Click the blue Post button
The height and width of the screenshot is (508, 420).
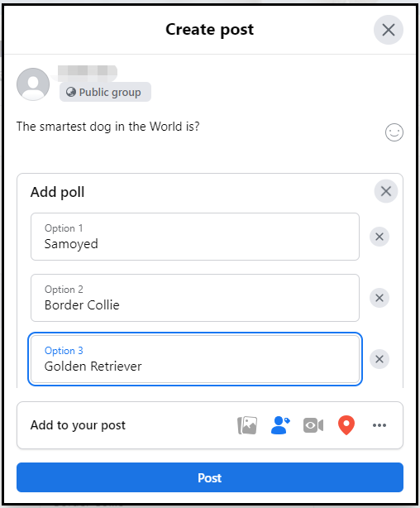(210, 477)
